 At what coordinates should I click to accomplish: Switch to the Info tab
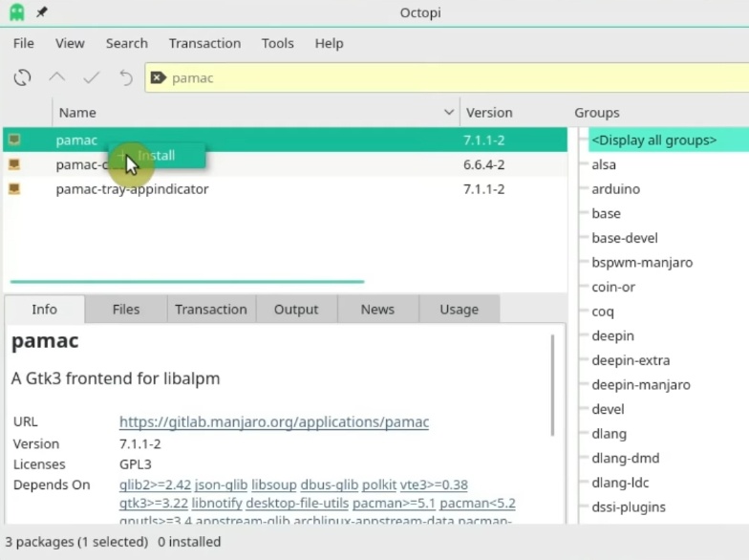[44, 310]
